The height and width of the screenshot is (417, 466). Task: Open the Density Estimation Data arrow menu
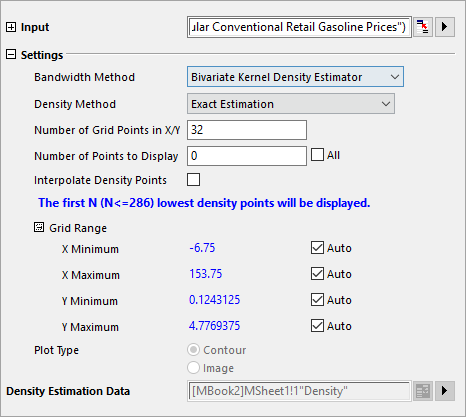(445, 391)
